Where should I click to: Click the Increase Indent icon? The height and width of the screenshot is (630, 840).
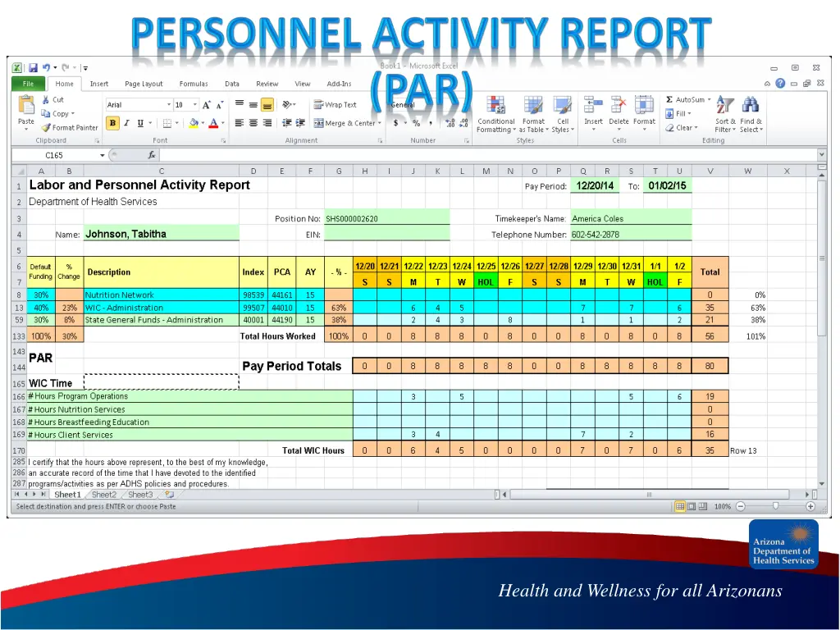(300, 123)
